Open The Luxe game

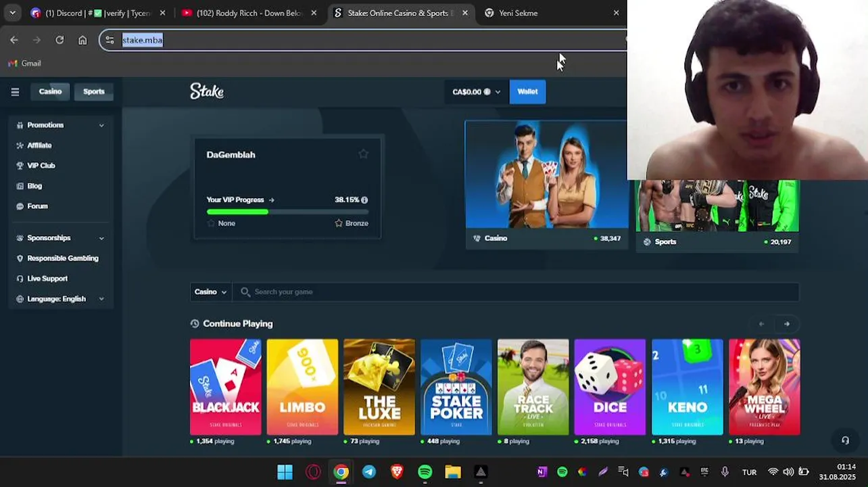click(379, 387)
